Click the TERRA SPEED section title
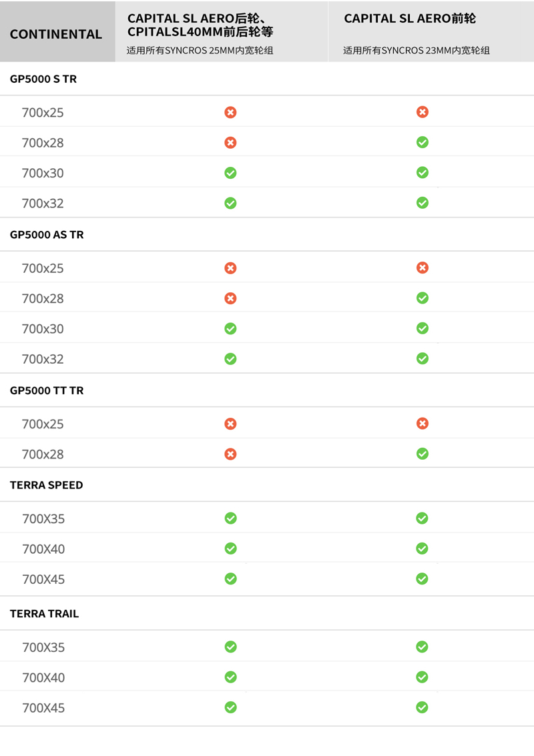534x756 pixels. (x=47, y=485)
